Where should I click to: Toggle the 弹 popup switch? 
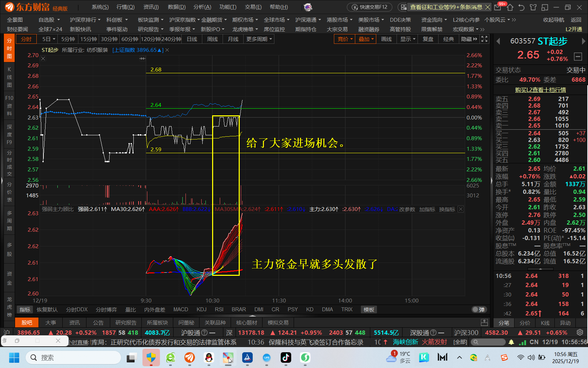click(478, 309)
